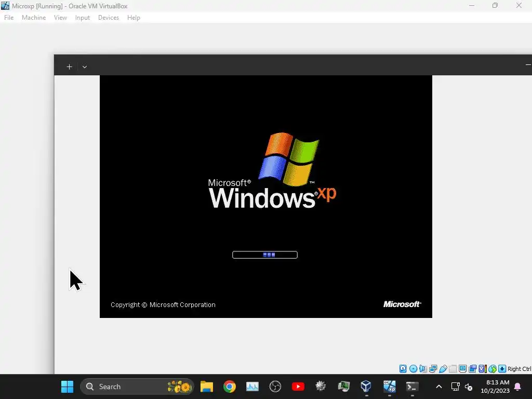Expand the dropdown chevron beside plus button
The height and width of the screenshot is (399, 532).
tap(85, 67)
